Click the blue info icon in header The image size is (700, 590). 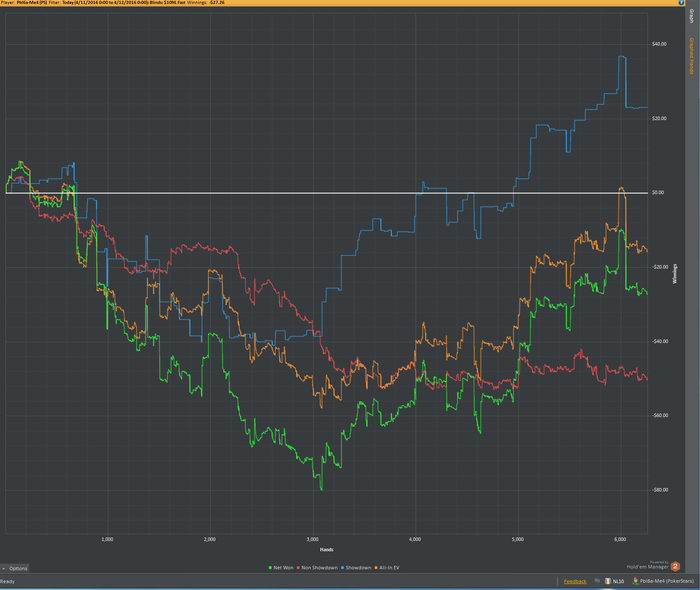pyautogui.click(x=681, y=3)
